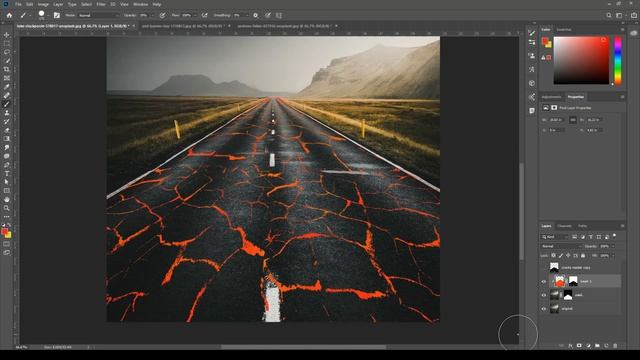Switch to the Adjustments tab
The image size is (640, 360).
[x=551, y=97]
